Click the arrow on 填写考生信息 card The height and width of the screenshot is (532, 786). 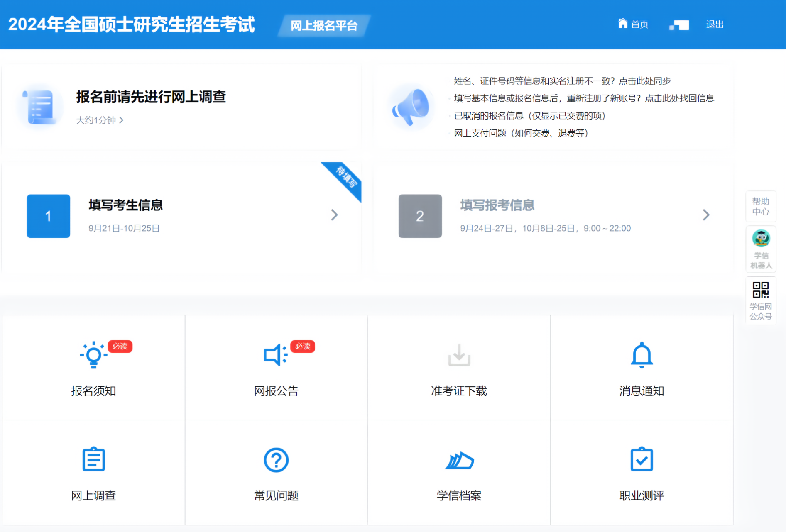[x=335, y=215]
